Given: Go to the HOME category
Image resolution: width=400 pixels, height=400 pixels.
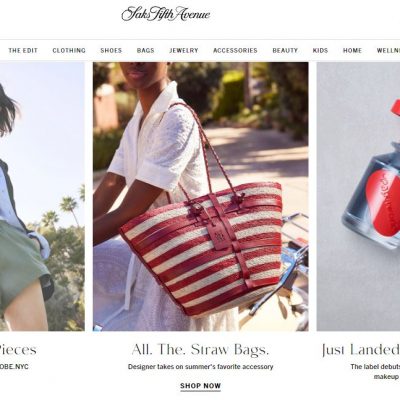Looking at the screenshot, I should coord(352,51).
